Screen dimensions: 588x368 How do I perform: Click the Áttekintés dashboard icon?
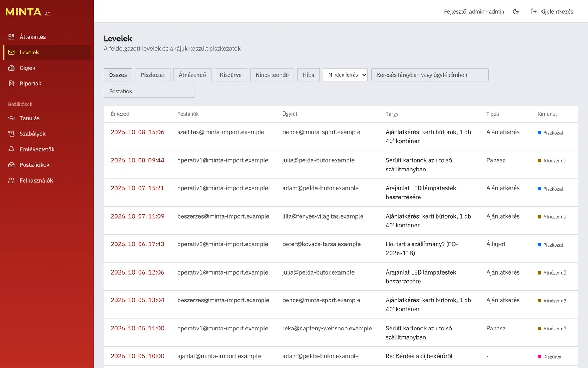click(x=11, y=37)
